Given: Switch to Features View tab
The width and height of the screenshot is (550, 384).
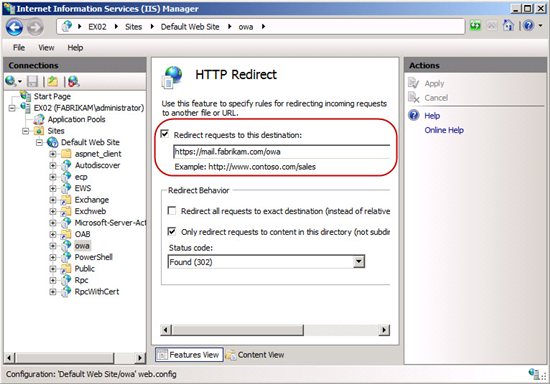Looking at the screenshot, I should 189,355.
